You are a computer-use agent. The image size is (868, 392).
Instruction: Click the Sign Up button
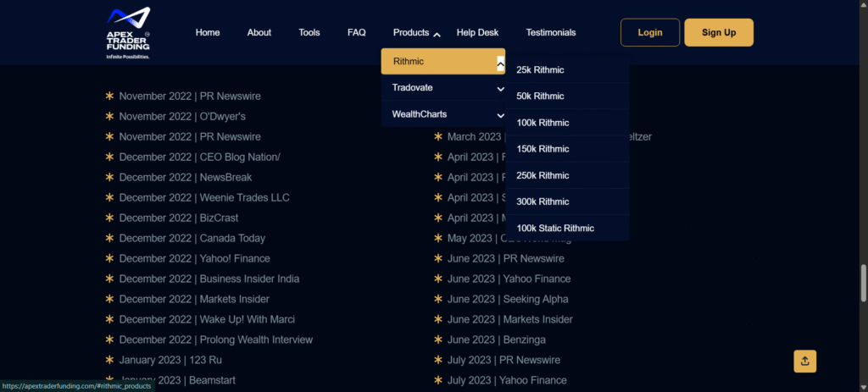click(x=719, y=33)
